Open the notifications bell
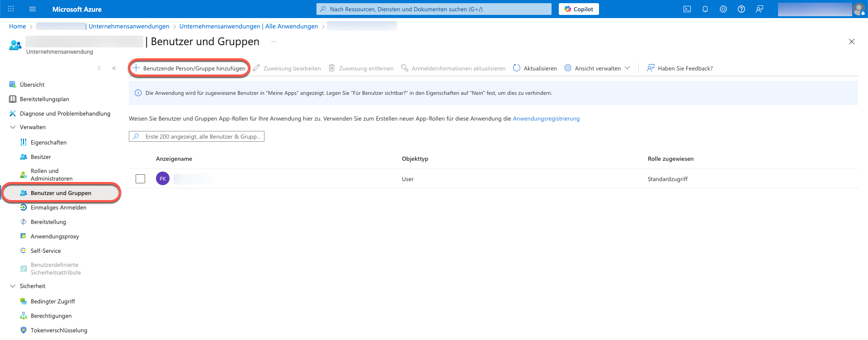 [x=705, y=9]
